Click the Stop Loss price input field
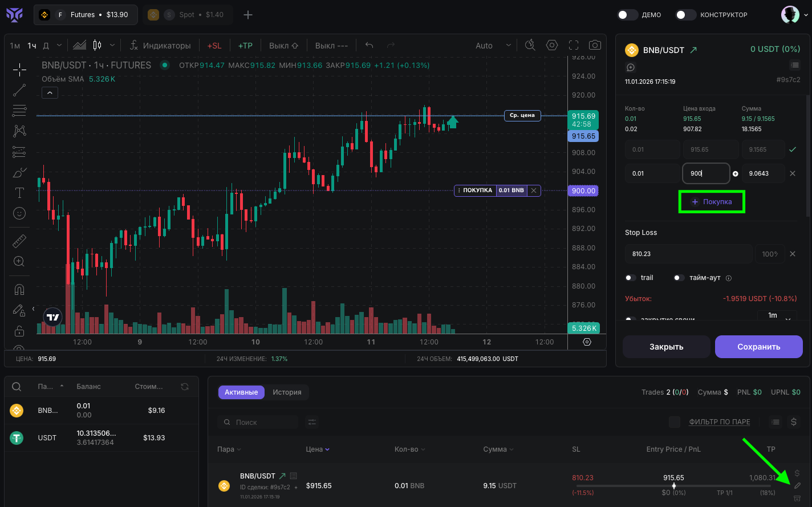This screenshot has width=812, height=507. point(688,254)
